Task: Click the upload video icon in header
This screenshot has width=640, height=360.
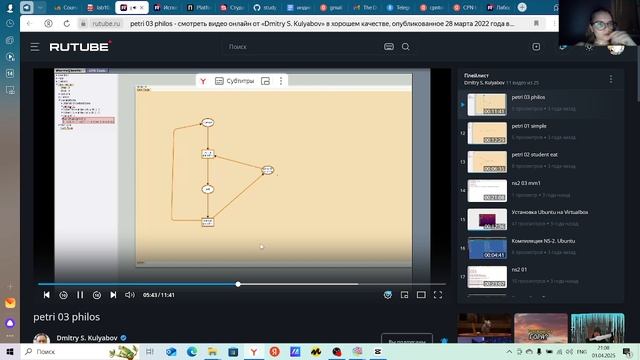Action: point(536,47)
